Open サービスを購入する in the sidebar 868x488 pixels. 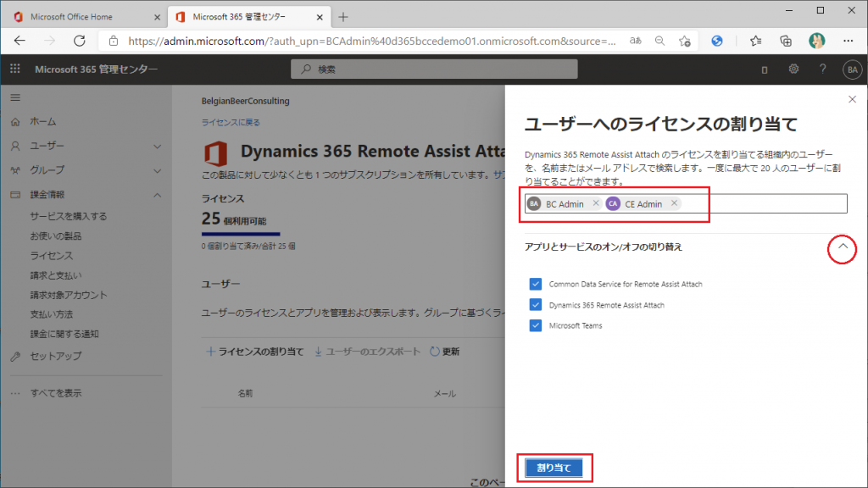(69, 216)
